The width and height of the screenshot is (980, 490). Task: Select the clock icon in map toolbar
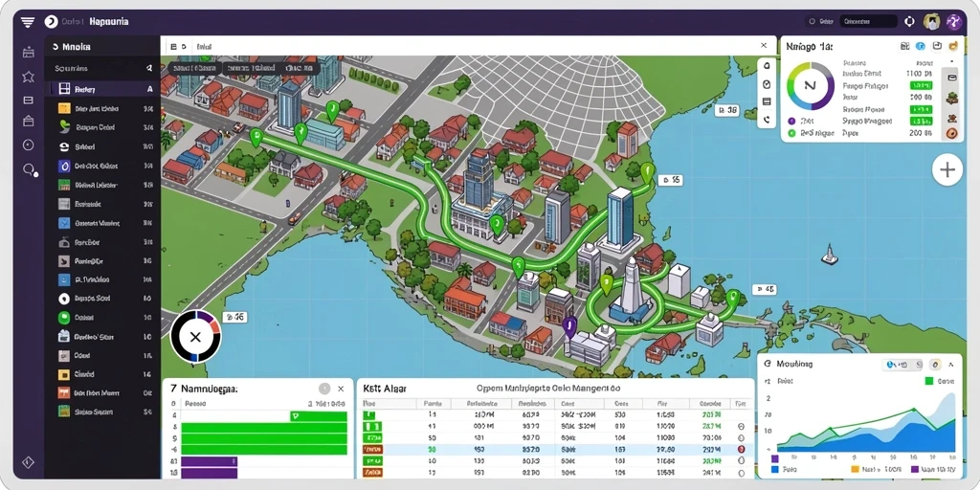pos(767,84)
